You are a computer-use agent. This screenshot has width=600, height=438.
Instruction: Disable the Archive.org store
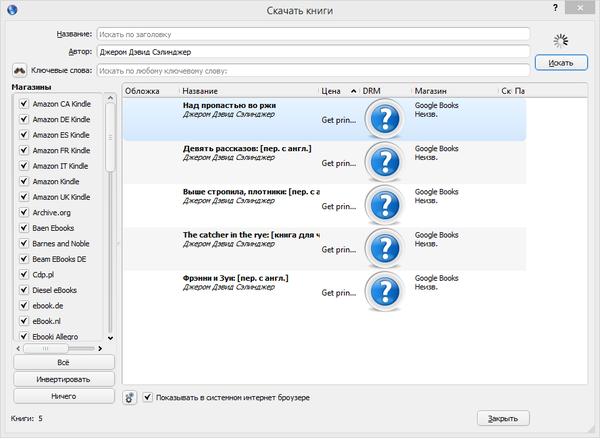click(24, 212)
